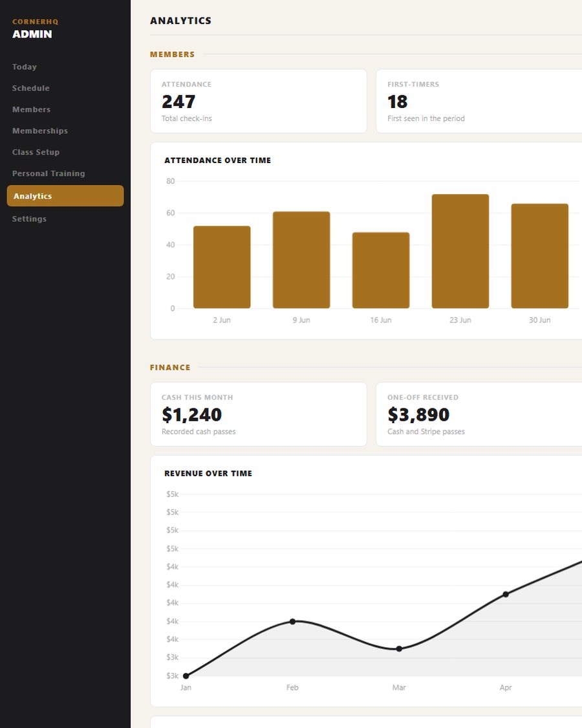Click the One-Off Received $3,890 card
This screenshot has height=728, width=582.
pyautogui.click(x=479, y=414)
